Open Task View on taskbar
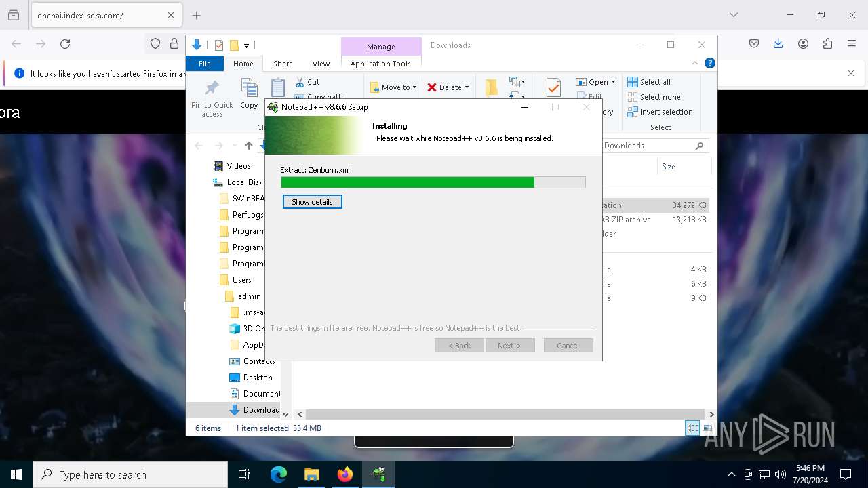The height and width of the screenshot is (488, 868). pyautogui.click(x=244, y=474)
